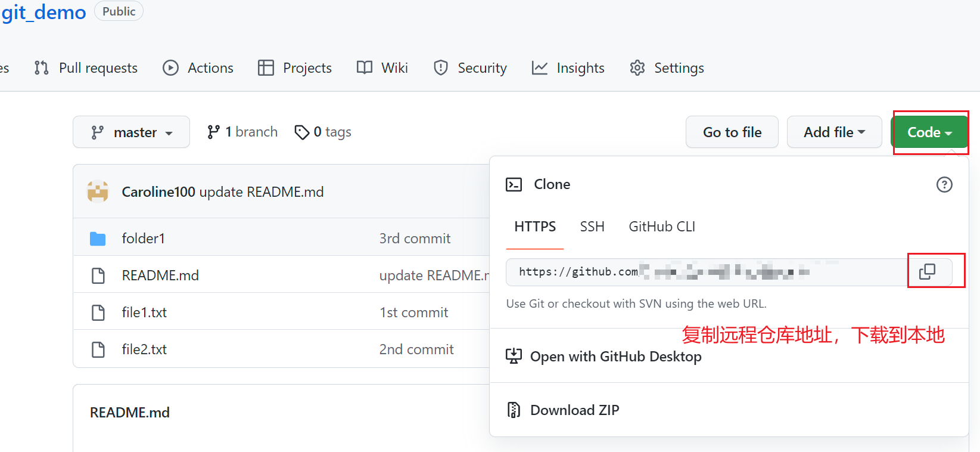Image resolution: width=980 pixels, height=452 pixels.
Task: Click the README.md file icon
Action: point(98,275)
